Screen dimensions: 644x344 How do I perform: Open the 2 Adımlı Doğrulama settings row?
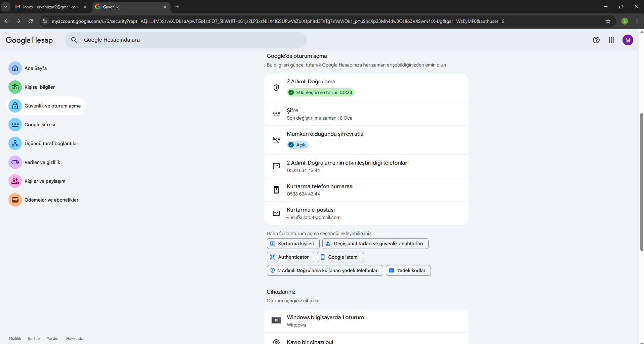pyautogui.click(x=366, y=88)
